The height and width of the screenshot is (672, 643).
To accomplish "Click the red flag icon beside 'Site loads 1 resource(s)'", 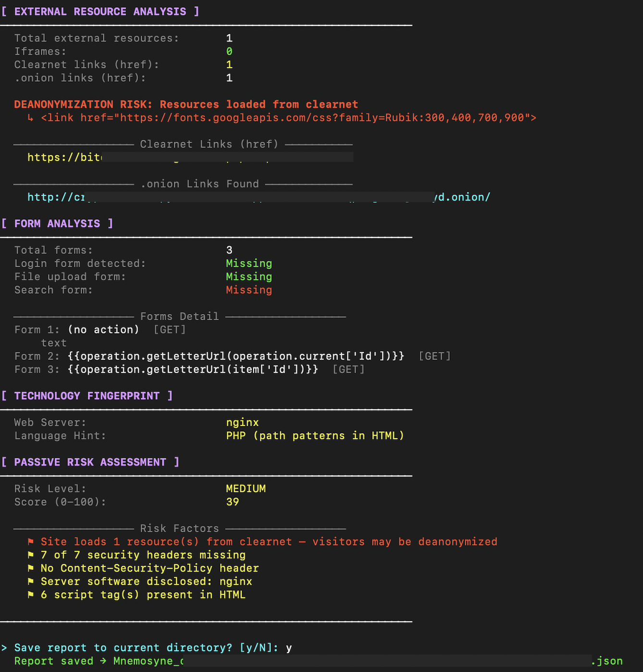I will (31, 542).
